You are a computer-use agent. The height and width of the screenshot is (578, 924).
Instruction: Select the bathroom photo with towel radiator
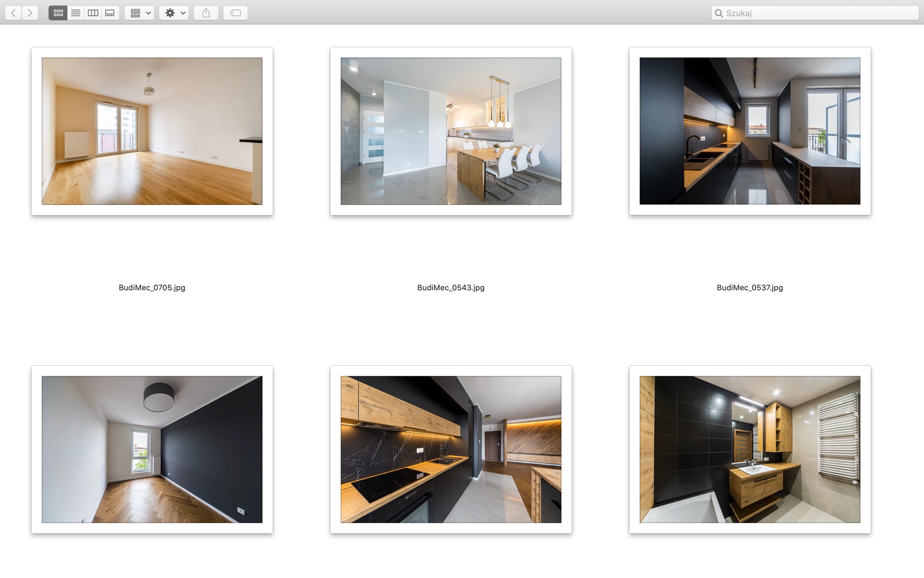click(x=750, y=449)
